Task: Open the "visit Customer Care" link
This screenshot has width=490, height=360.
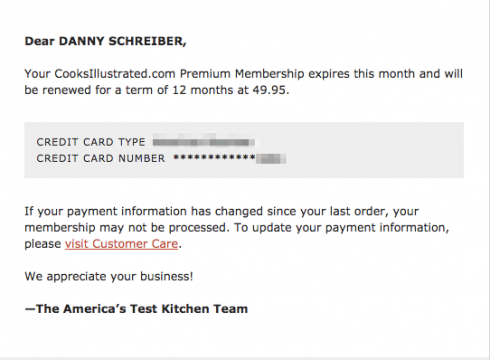Action: pyautogui.click(x=121, y=244)
